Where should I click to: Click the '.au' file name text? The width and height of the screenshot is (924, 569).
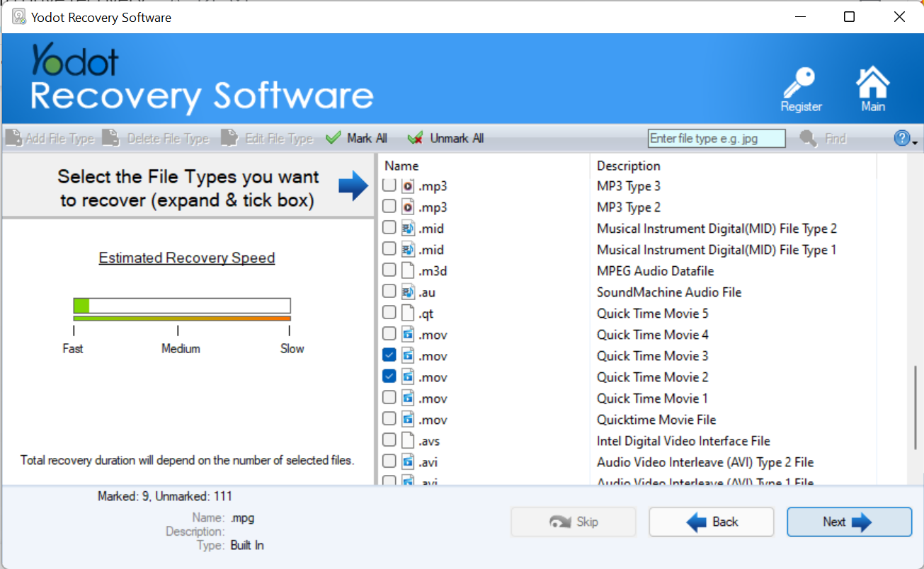(427, 293)
